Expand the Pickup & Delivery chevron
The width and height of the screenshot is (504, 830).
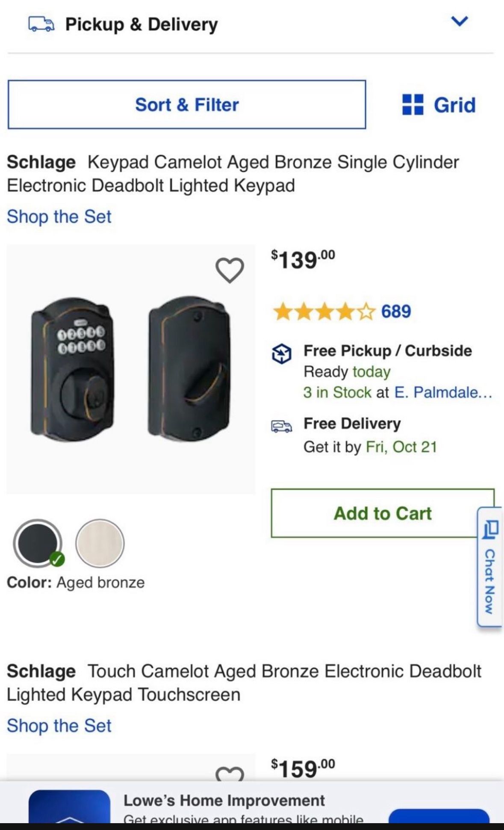click(x=460, y=21)
